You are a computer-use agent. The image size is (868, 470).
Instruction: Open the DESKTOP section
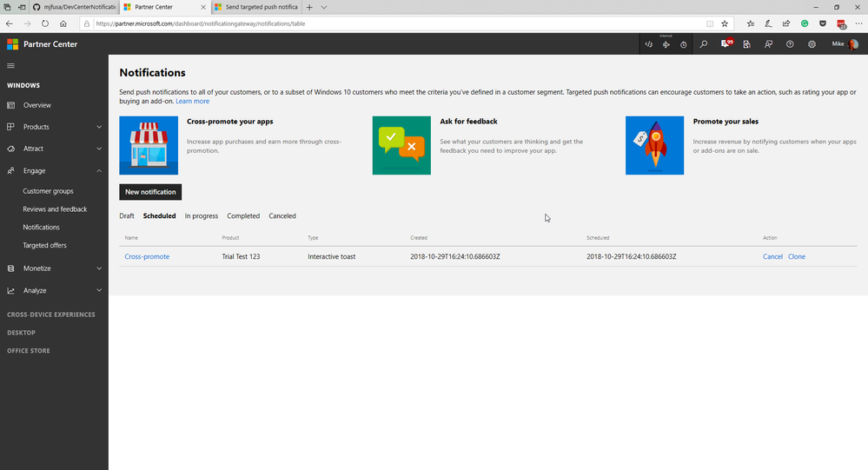click(21, 333)
